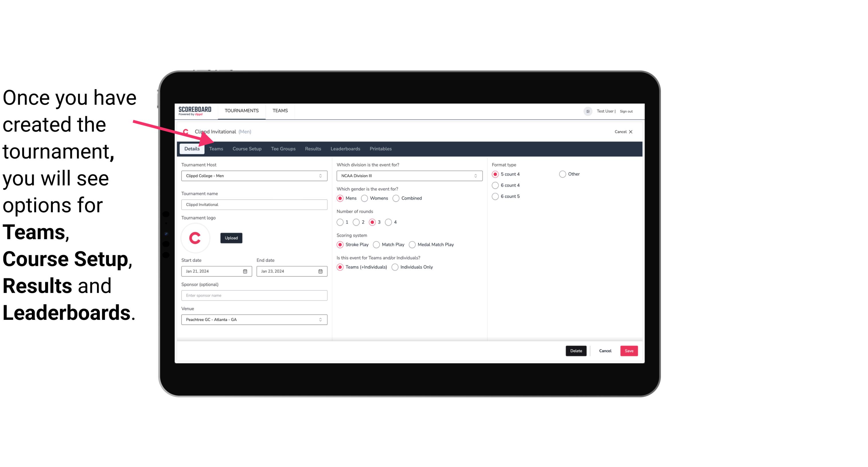Click the Tournament name input field
Image resolution: width=868 pixels, height=467 pixels.
click(254, 204)
